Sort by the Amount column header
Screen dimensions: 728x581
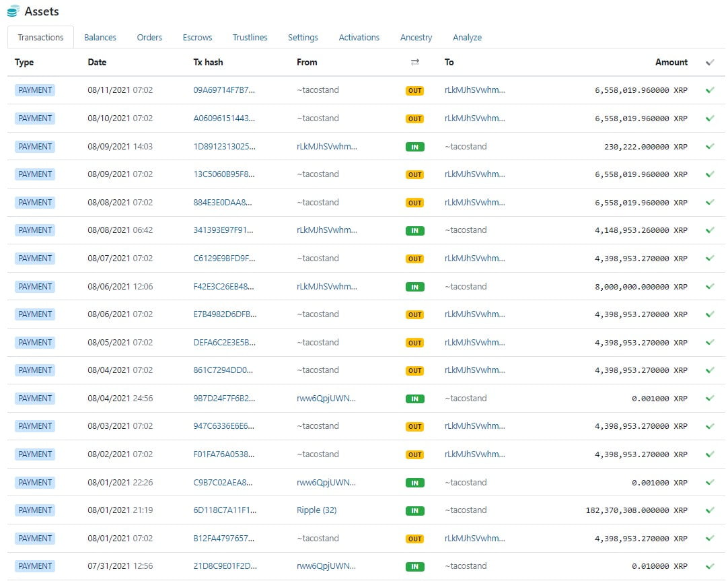point(671,62)
